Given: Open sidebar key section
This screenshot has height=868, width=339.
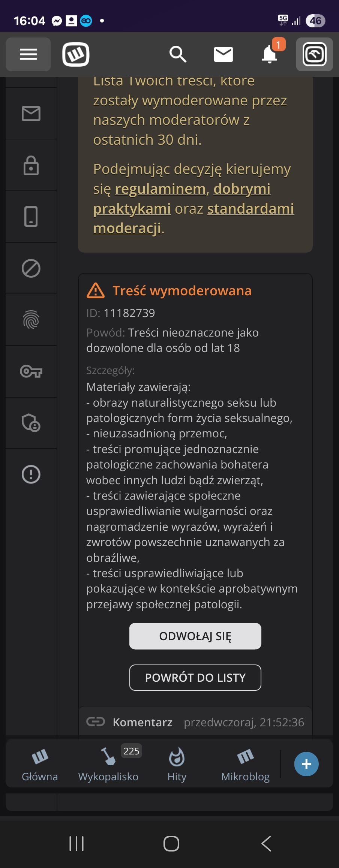Looking at the screenshot, I should (x=31, y=371).
